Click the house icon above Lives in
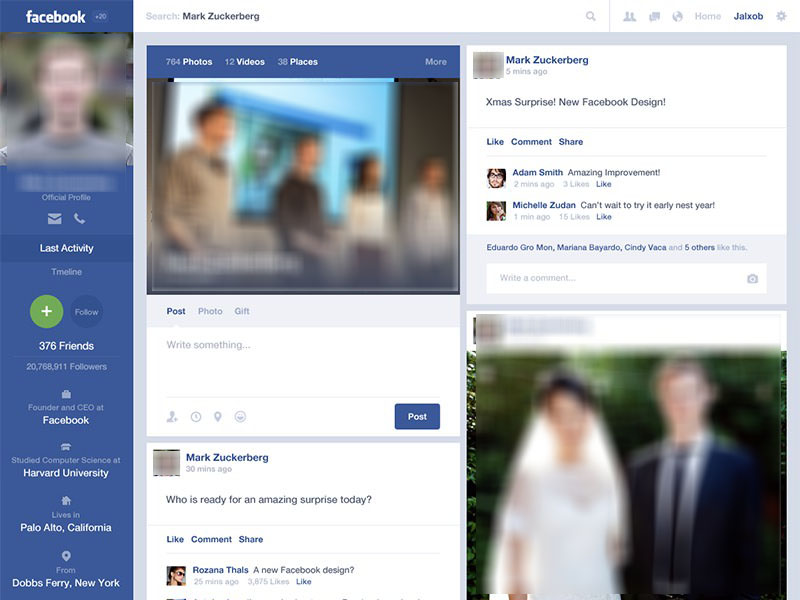This screenshot has height=600, width=800. pyautogui.click(x=66, y=501)
